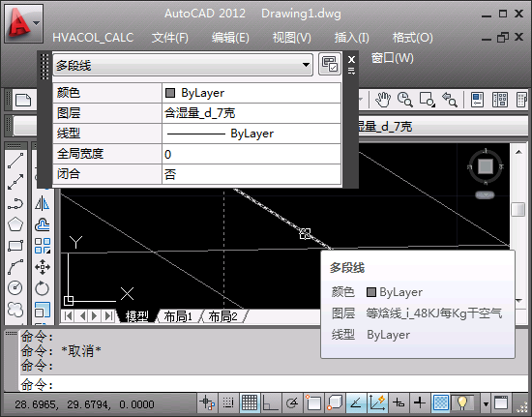Viewport: 532px width, 417px height.
Task: Open the layer list showing 湿量_d_7克
Action: click(x=443, y=127)
